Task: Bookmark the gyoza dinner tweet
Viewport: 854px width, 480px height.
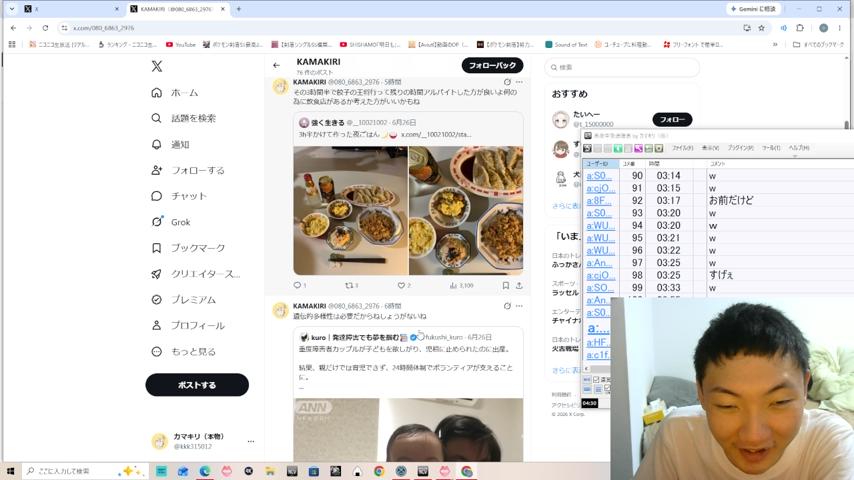Action: tap(505, 285)
